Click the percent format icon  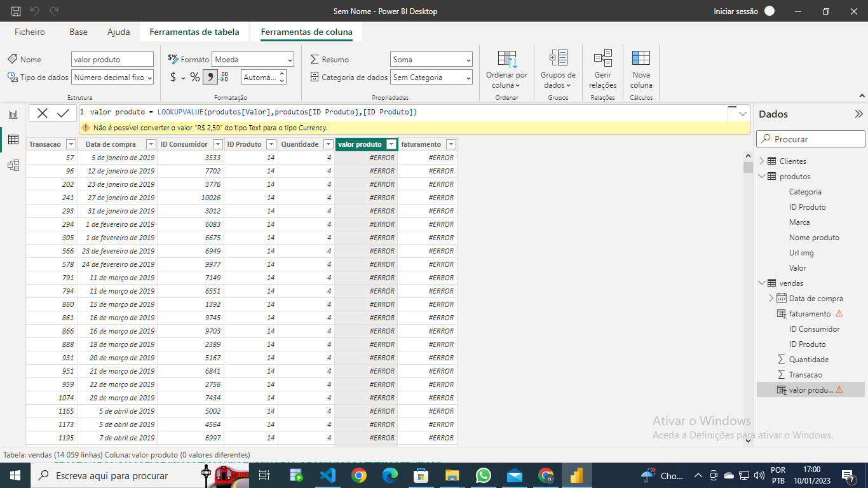pyautogui.click(x=194, y=77)
